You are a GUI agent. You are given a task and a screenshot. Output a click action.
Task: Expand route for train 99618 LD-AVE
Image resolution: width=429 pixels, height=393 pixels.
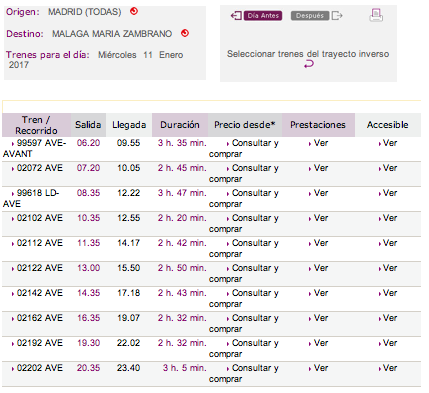pyautogui.click(x=31, y=198)
